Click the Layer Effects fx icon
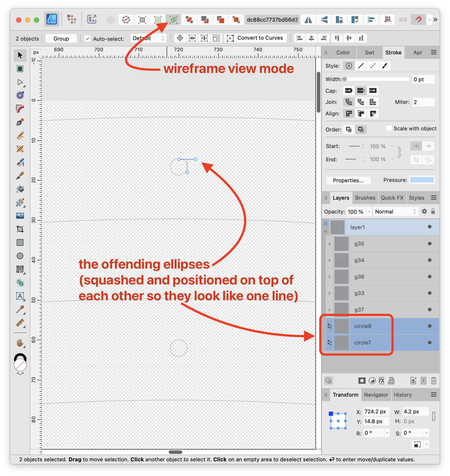450x476 pixels. pyautogui.click(x=381, y=381)
